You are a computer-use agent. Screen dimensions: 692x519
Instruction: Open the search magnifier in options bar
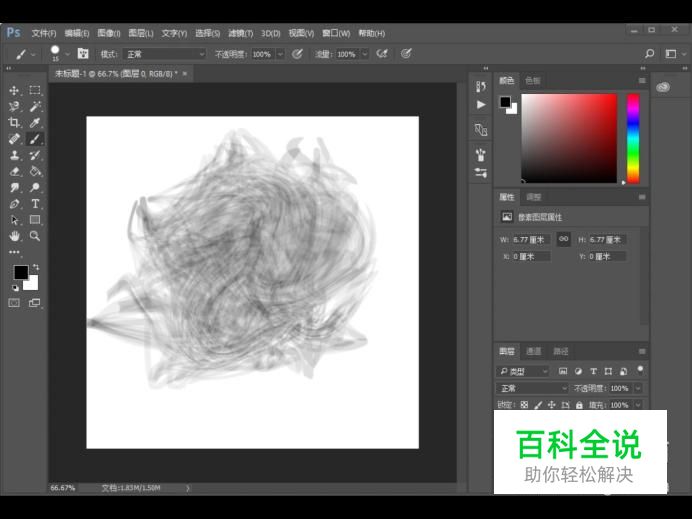(649, 54)
